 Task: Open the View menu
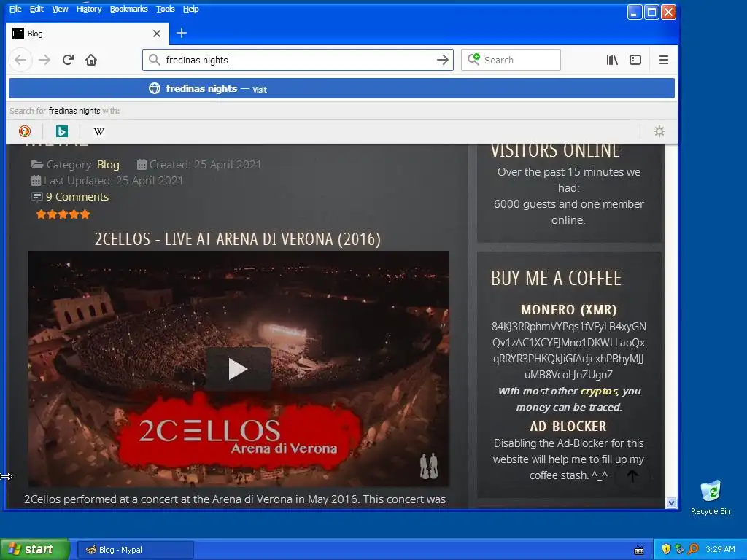coord(60,9)
